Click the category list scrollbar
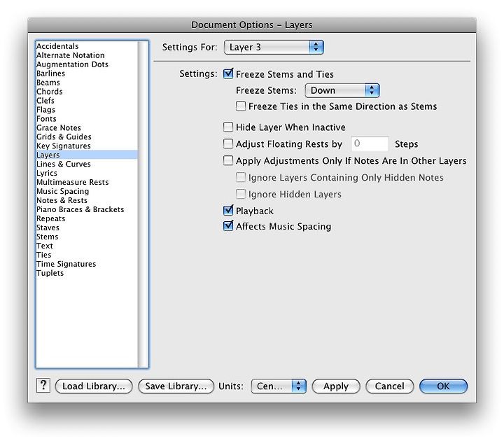 tap(143, 204)
